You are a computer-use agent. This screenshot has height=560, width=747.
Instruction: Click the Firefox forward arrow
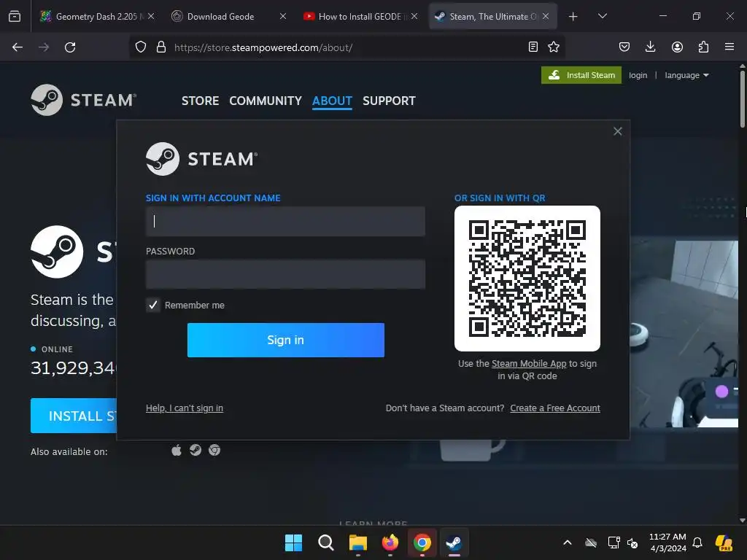coord(44,47)
